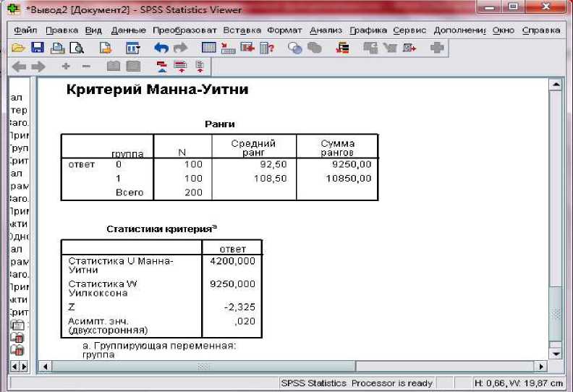The height and width of the screenshot is (392, 573).
Task: Click the Z value -2,325
Action: [x=239, y=307]
